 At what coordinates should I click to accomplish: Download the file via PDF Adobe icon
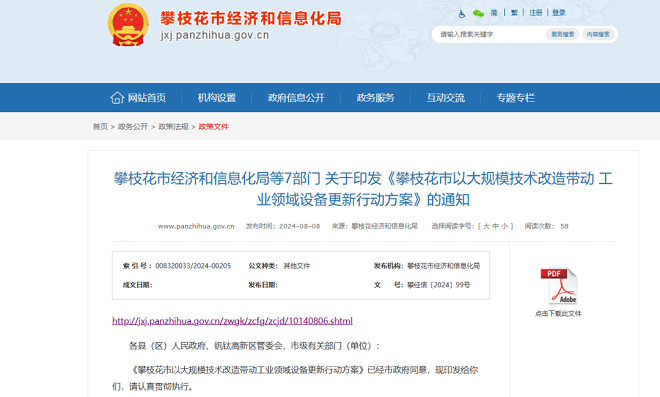[559, 286]
